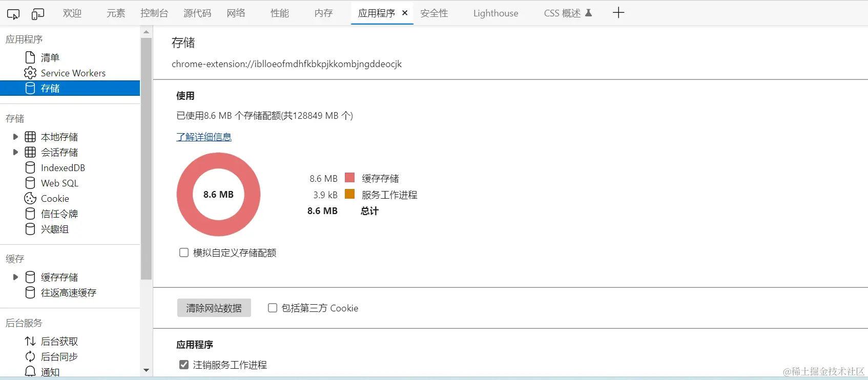Activate the inspect element picker icon
The image size is (868, 380).
click(13, 14)
